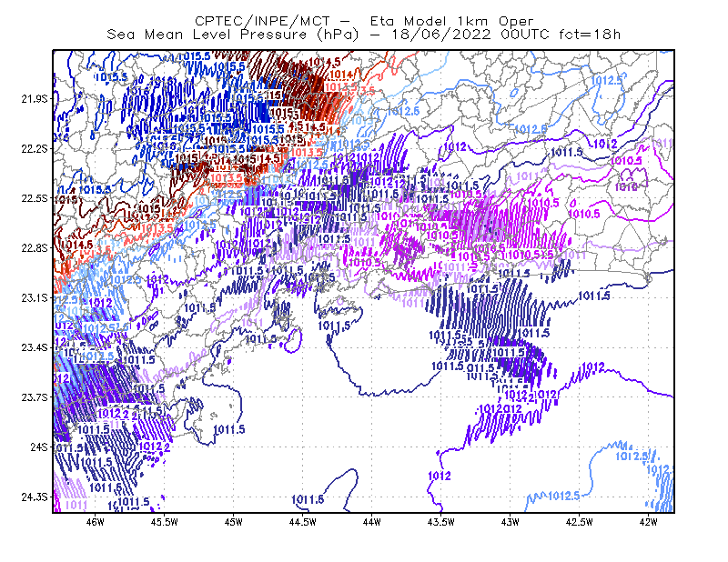This screenshot has width=728, height=562.
Task: Select the 24.3S latitude axis label
Action: [34, 497]
